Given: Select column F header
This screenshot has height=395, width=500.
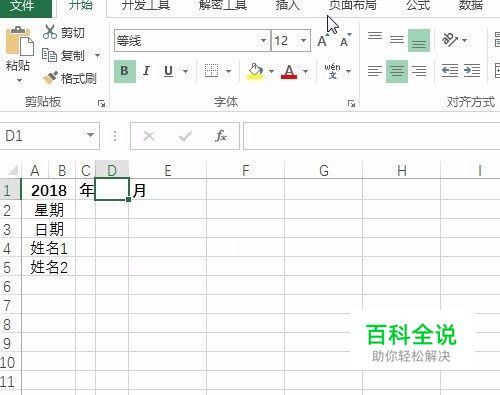Looking at the screenshot, I should tap(246, 170).
